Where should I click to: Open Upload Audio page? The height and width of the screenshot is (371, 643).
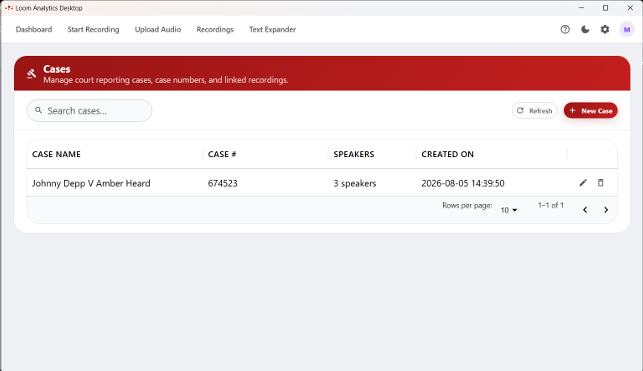click(158, 30)
